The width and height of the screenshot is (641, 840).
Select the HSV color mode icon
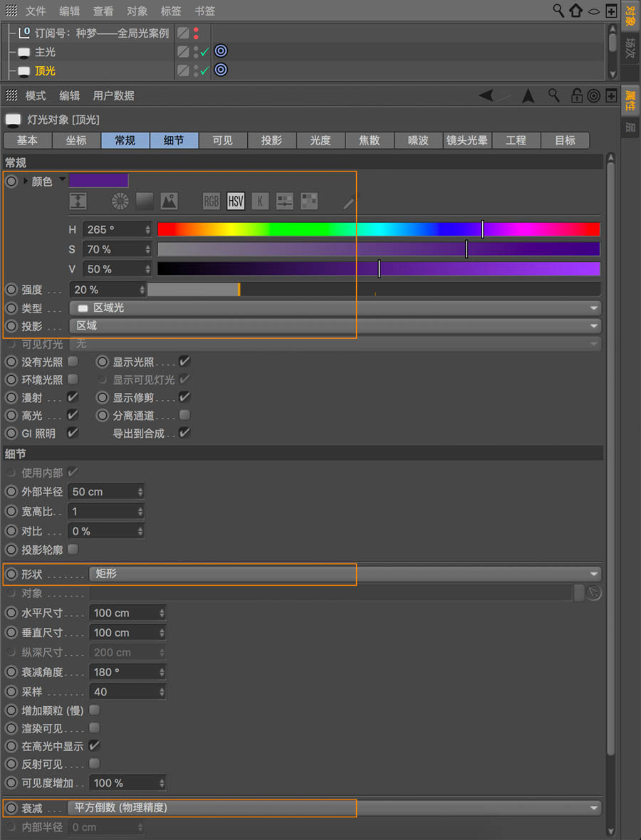235,201
